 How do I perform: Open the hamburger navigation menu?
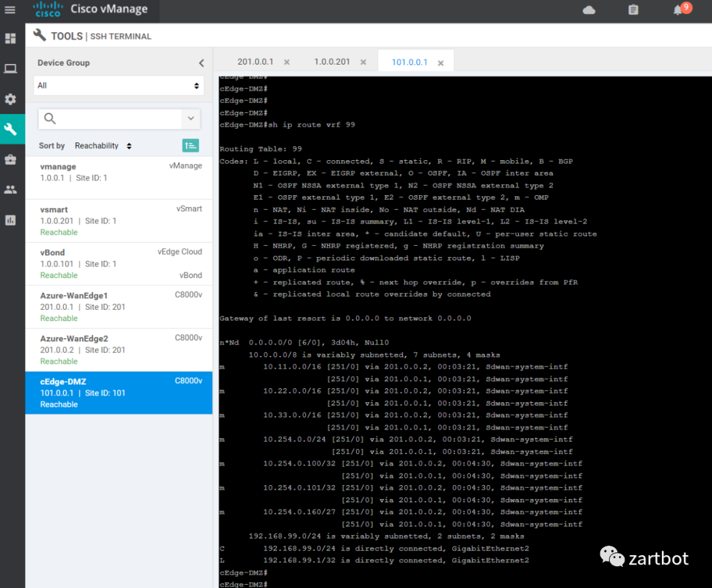tap(10, 9)
